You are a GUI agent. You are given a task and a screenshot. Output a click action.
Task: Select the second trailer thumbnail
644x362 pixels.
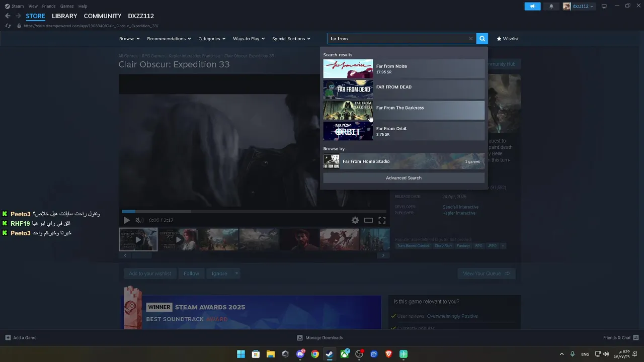click(178, 239)
